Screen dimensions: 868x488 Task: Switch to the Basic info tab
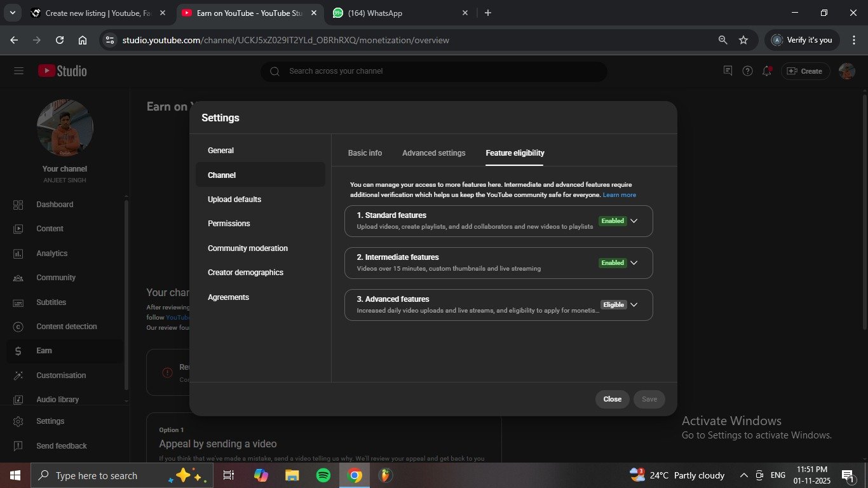click(x=365, y=153)
